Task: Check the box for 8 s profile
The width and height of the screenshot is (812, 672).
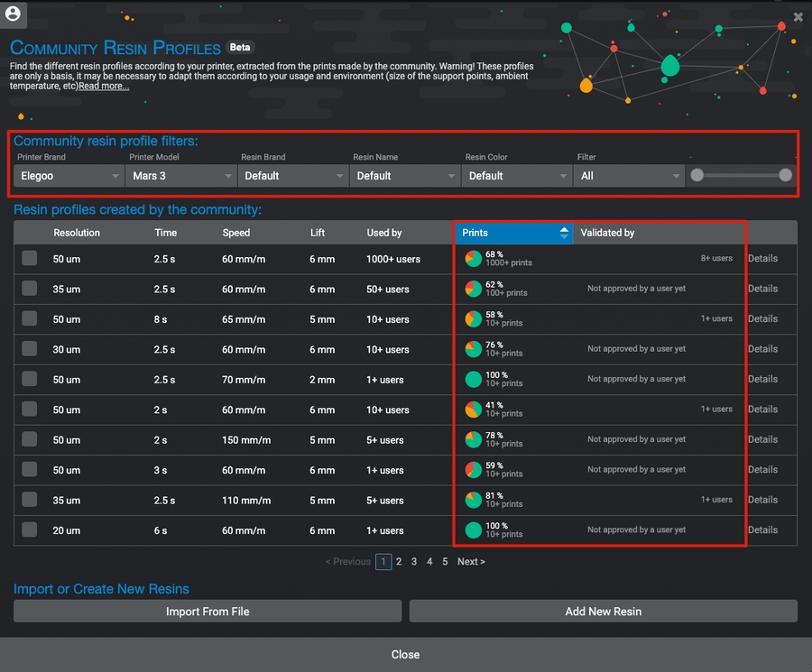Action: 30,319
